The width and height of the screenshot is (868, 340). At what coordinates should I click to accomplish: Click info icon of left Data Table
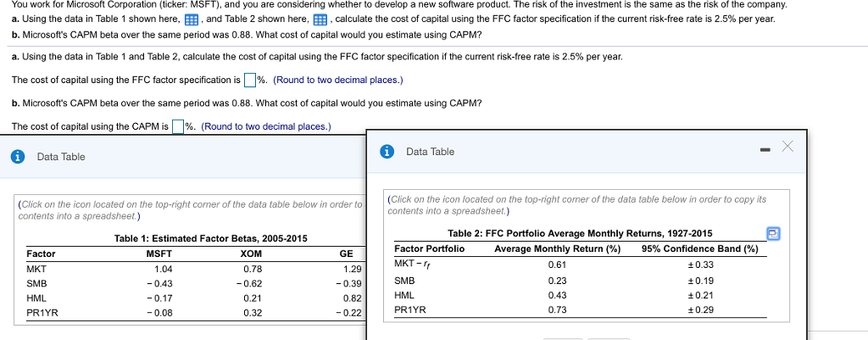pos(19,157)
